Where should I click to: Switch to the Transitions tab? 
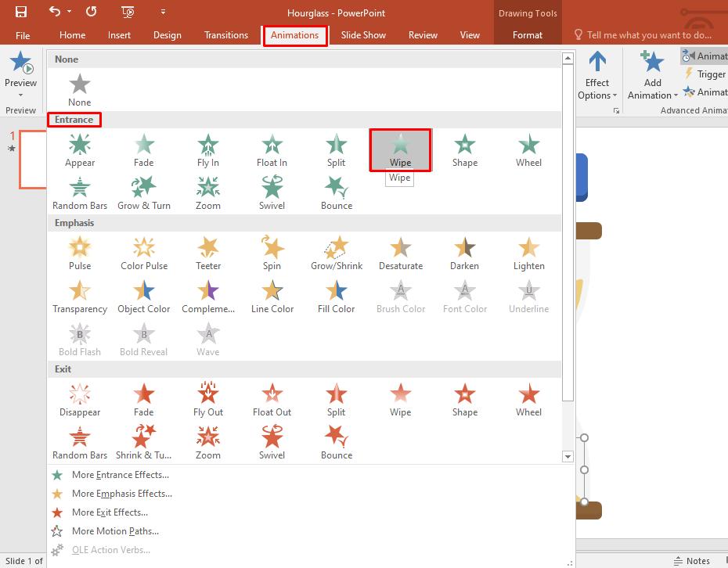click(225, 35)
